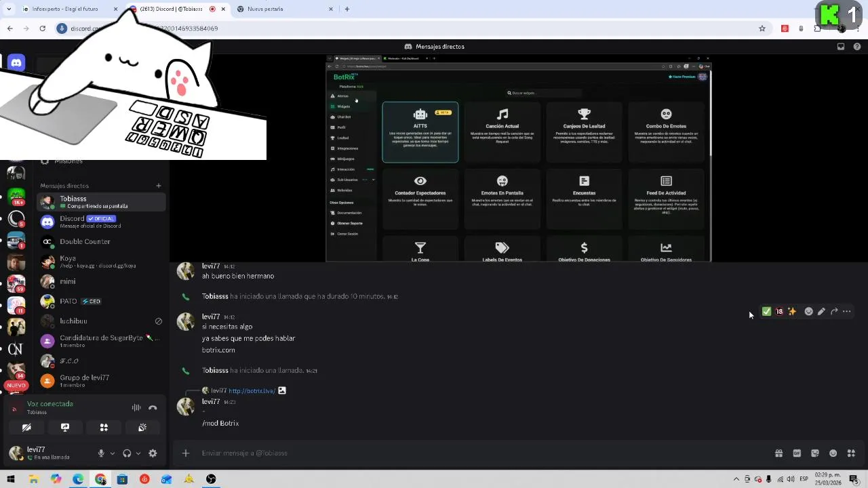Viewport: 868px width, 488px height.
Task: Edit message pencil icon
Action: coord(821,312)
